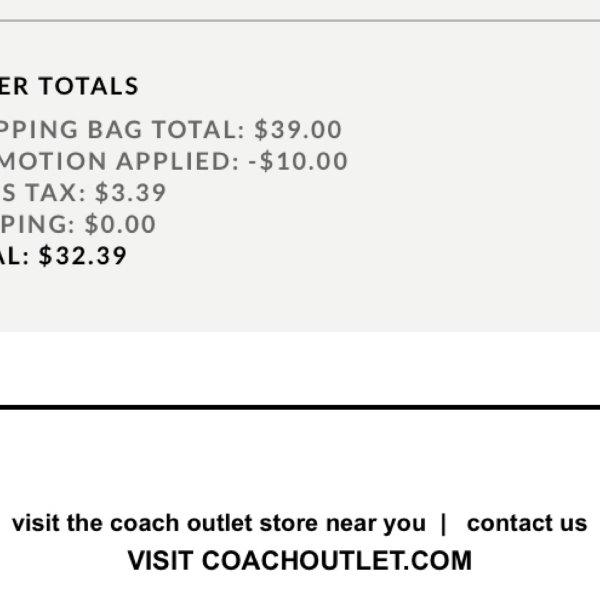Click the $3.39 tax amount
600x600 pixels.
(x=130, y=192)
